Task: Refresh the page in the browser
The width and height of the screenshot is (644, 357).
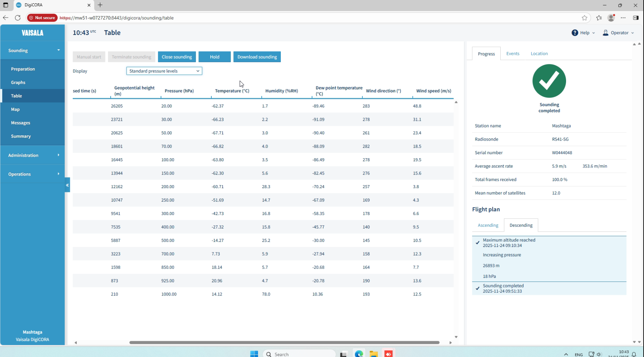Action: point(18,18)
